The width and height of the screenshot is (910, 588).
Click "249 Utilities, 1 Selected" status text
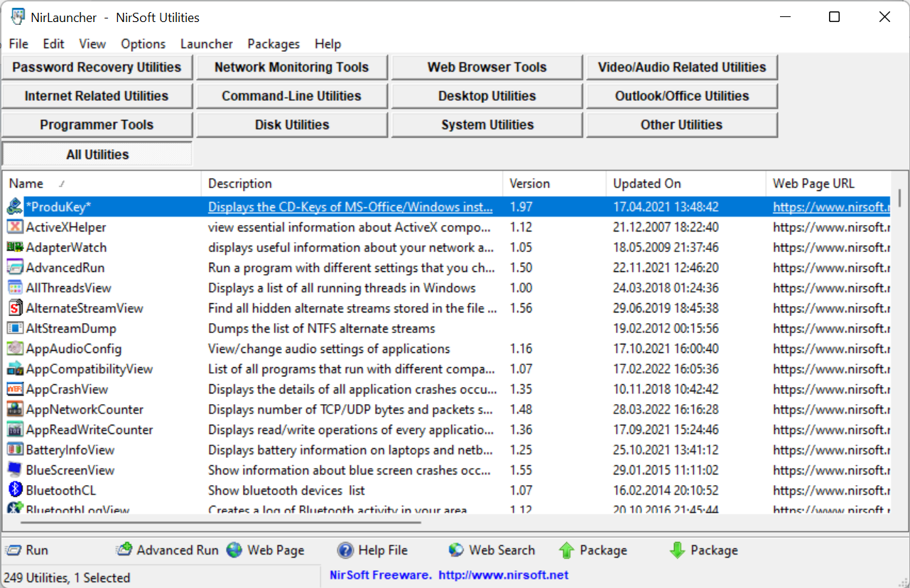pos(67,578)
